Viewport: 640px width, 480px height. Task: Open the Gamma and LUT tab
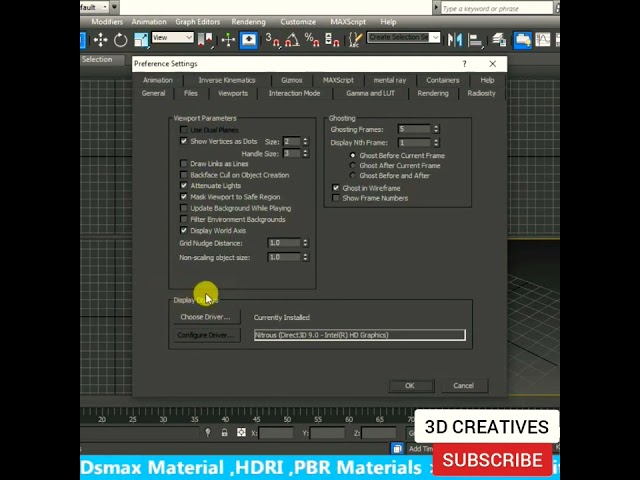click(370, 93)
